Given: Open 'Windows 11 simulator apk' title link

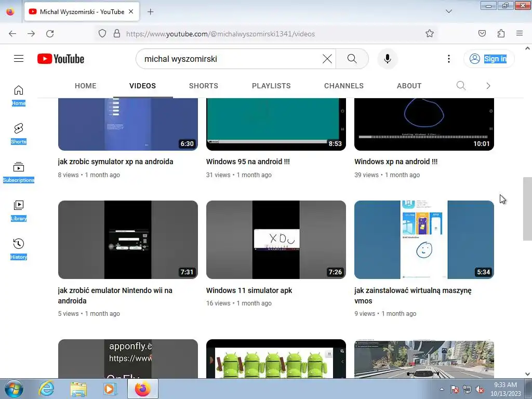Looking at the screenshot, I should pos(249,290).
